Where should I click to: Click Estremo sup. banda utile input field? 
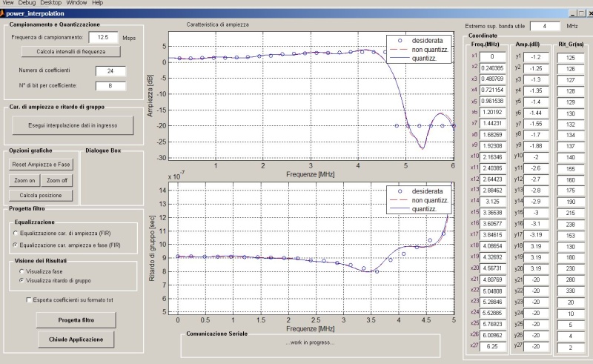pyautogui.click(x=550, y=26)
